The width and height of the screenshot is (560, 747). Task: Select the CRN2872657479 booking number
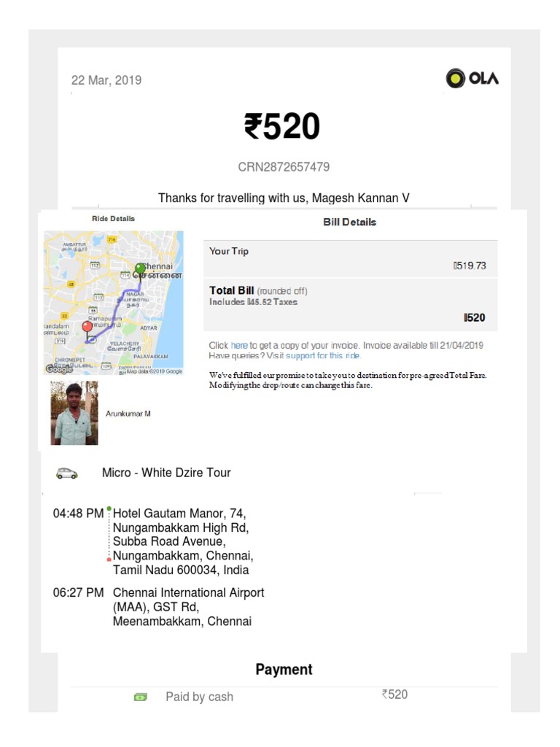click(284, 167)
